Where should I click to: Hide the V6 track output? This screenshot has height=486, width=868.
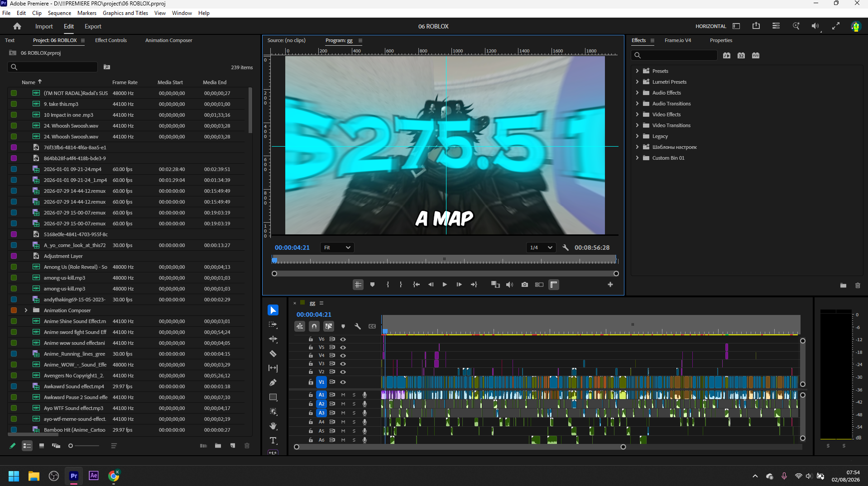(x=343, y=339)
